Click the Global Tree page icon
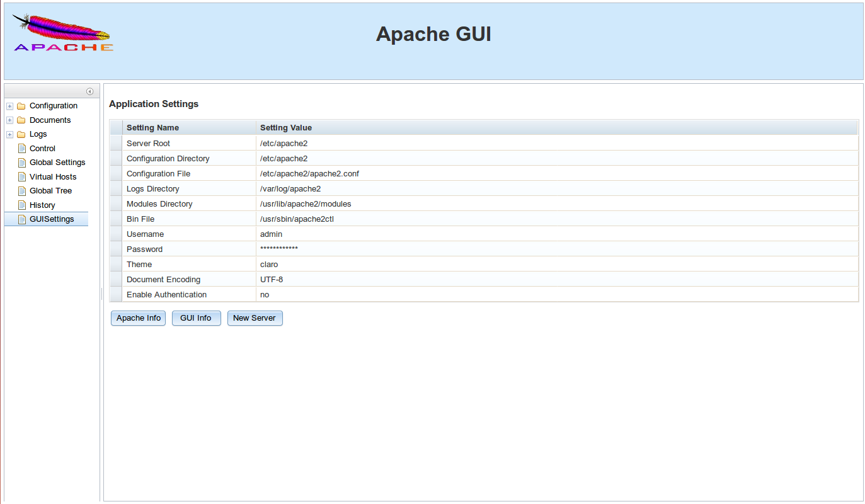 (22, 191)
